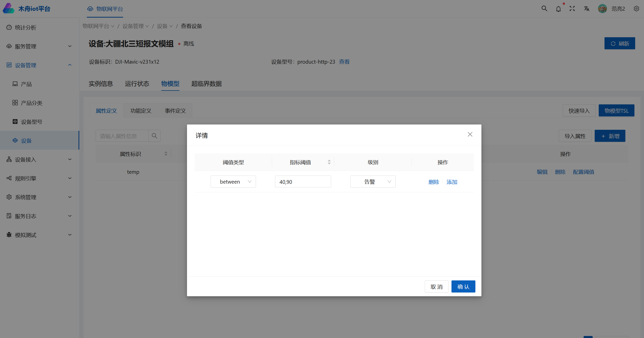
Task: Open the notification bell icon
Action: (x=558, y=9)
